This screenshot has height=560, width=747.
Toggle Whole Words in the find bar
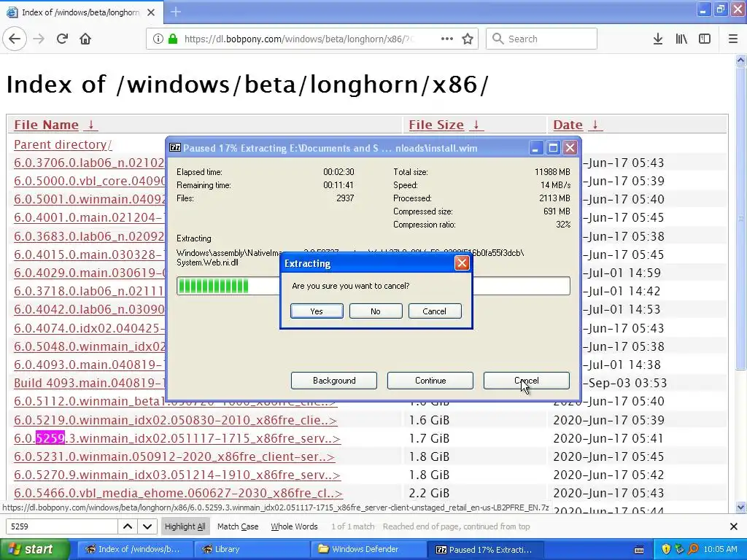(294, 526)
